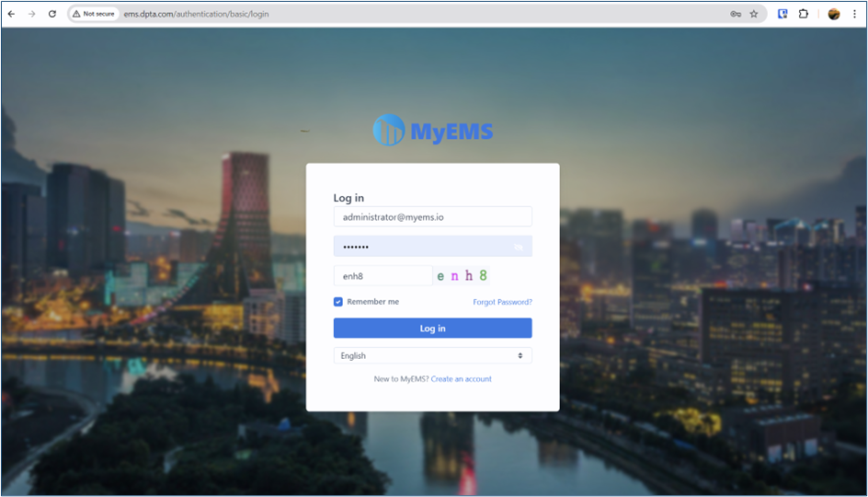Bookmark this page with the star icon
868x497 pixels.
[754, 14]
